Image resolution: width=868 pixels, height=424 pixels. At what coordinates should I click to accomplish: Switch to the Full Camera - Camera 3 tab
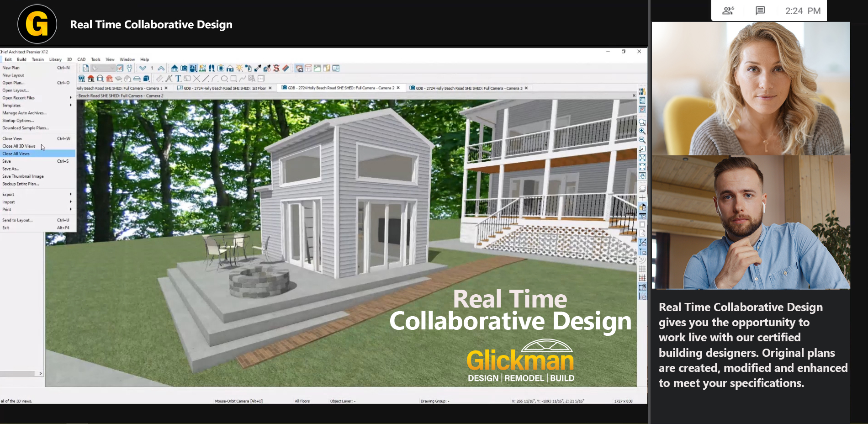click(469, 88)
